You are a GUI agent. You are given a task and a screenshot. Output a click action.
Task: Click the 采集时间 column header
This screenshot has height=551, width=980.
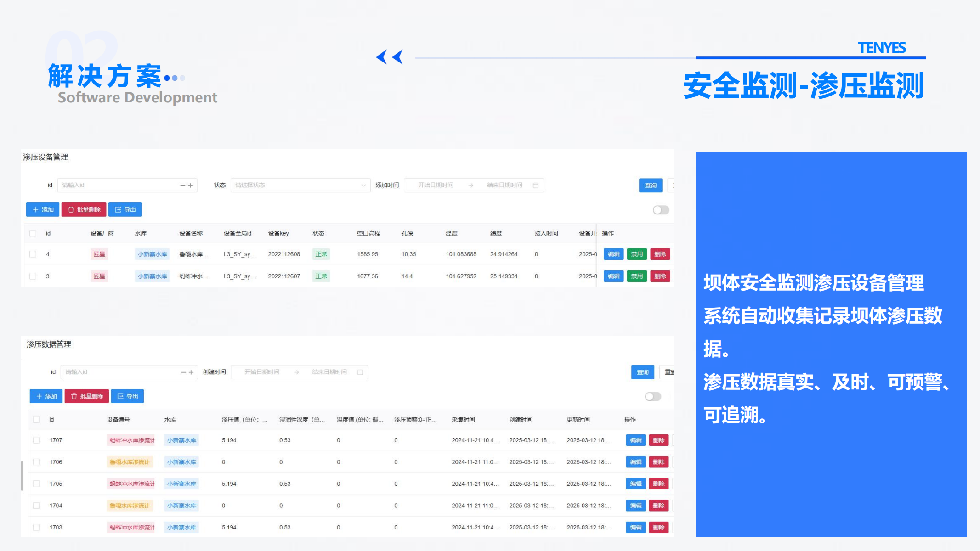pyautogui.click(x=463, y=420)
